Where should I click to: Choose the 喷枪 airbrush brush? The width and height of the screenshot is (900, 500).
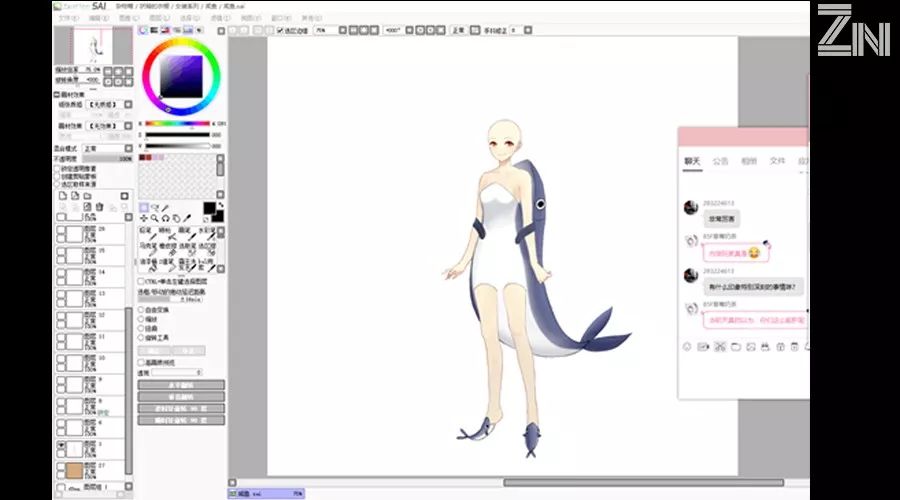click(x=166, y=233)
